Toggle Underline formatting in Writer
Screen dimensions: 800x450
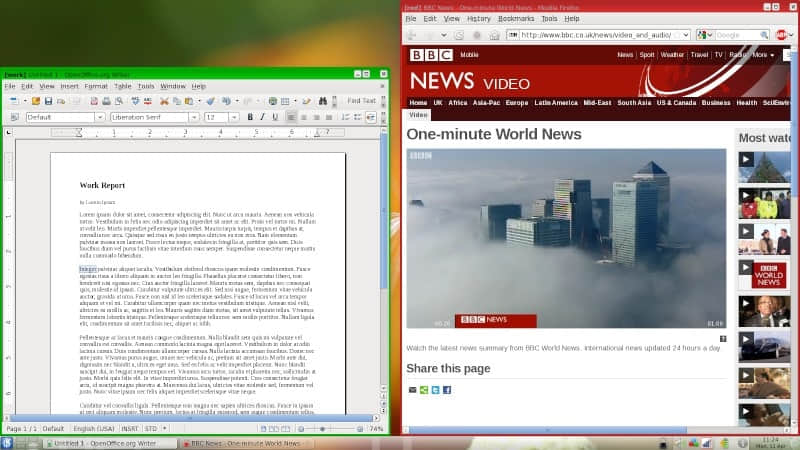(x=275, y=117)
